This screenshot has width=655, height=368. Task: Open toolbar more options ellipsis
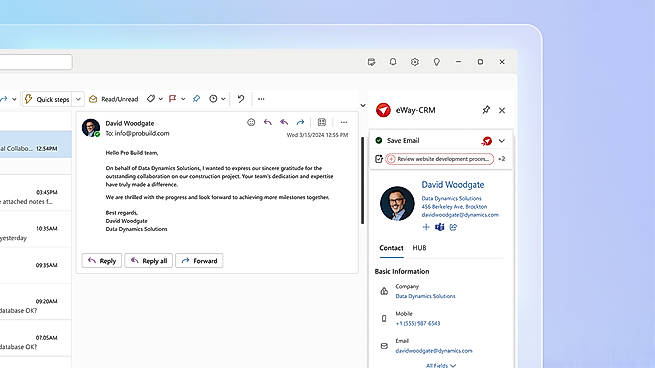coord(261,99)
